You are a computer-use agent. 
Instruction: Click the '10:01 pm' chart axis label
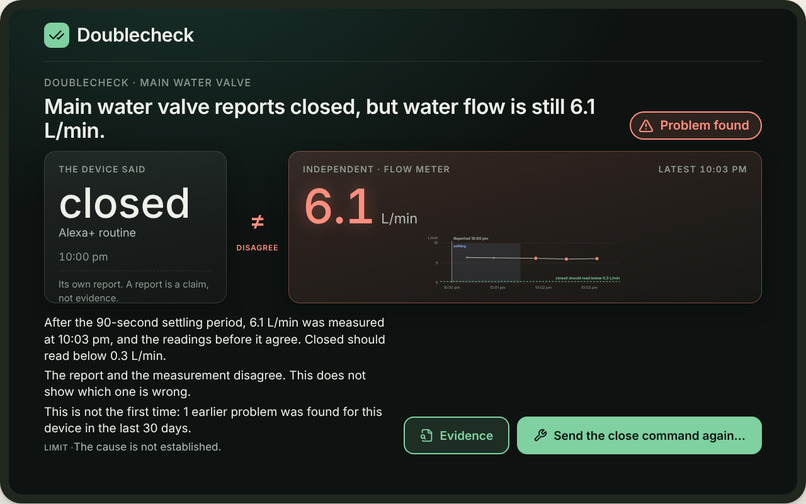[497, 287]
